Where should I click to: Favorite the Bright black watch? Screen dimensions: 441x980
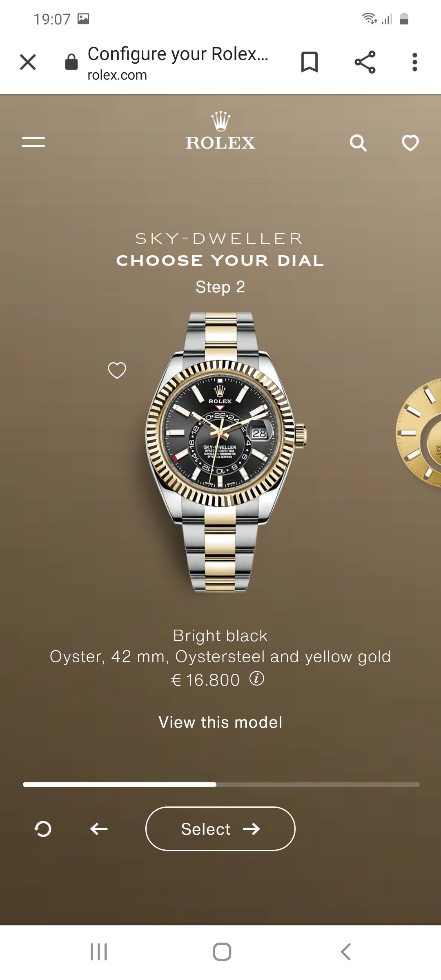pyautogui.click(x=117, y=370)
